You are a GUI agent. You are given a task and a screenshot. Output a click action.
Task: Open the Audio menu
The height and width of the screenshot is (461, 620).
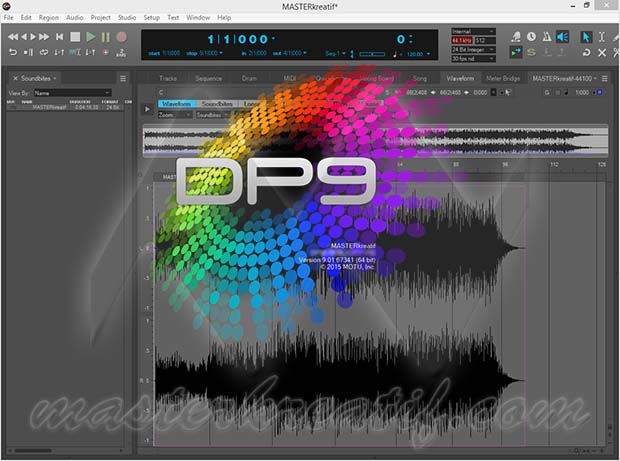[x=75, y=18]
